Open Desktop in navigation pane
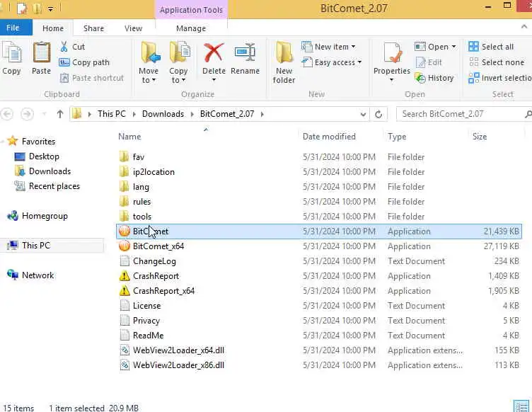 (44, 156)
